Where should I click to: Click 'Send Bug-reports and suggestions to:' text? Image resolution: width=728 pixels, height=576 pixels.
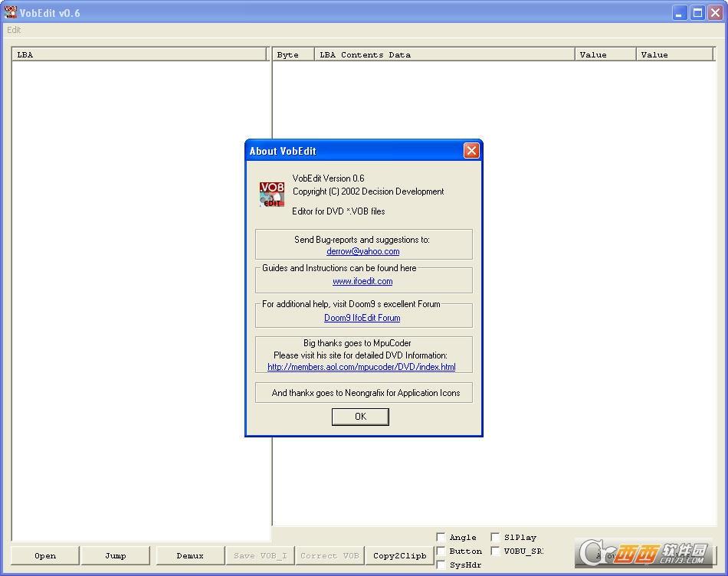362,240
